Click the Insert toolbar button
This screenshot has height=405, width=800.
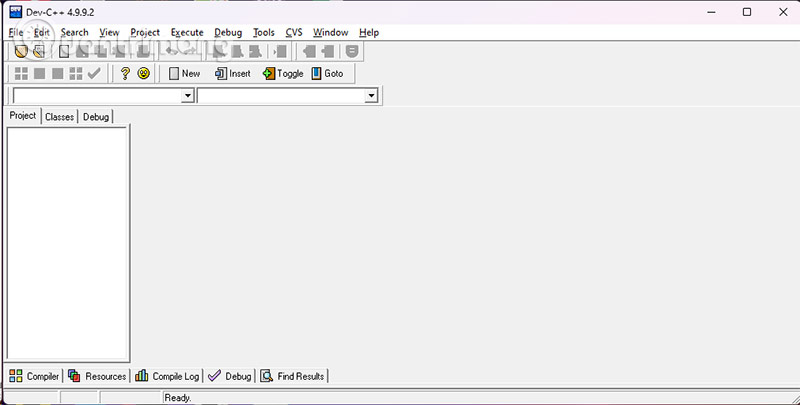(233, 73)
